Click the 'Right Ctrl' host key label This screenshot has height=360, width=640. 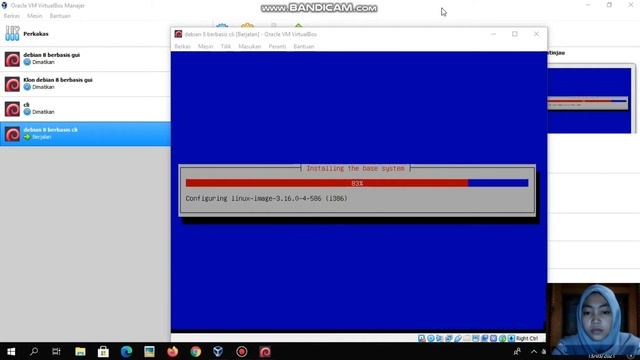click(527, 338)
